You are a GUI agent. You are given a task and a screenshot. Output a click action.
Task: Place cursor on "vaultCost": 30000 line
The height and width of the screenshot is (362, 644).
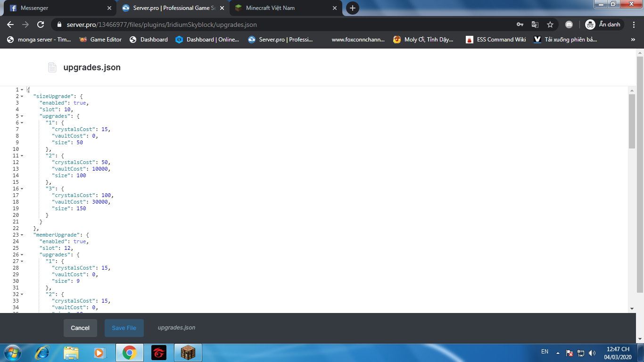click(81, 202)
